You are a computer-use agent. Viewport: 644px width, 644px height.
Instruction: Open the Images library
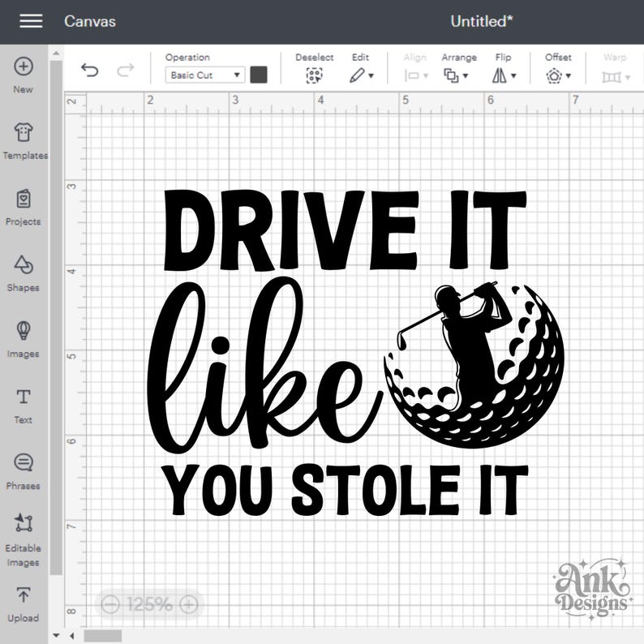tap(24, 340)
